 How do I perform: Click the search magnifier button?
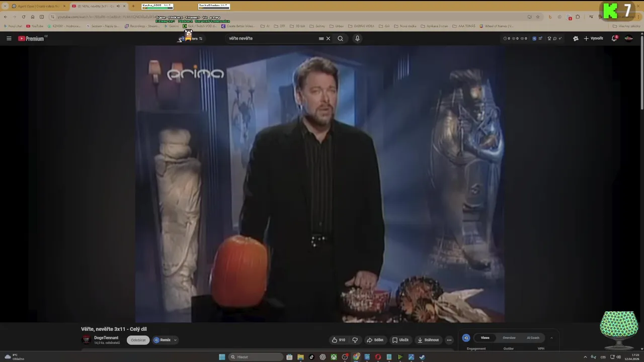click(x=341, y=38)
